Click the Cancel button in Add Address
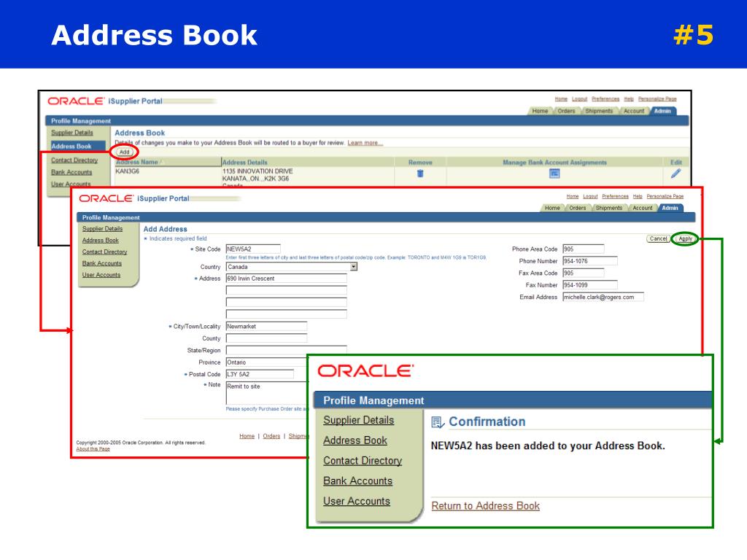 [658, 238]
